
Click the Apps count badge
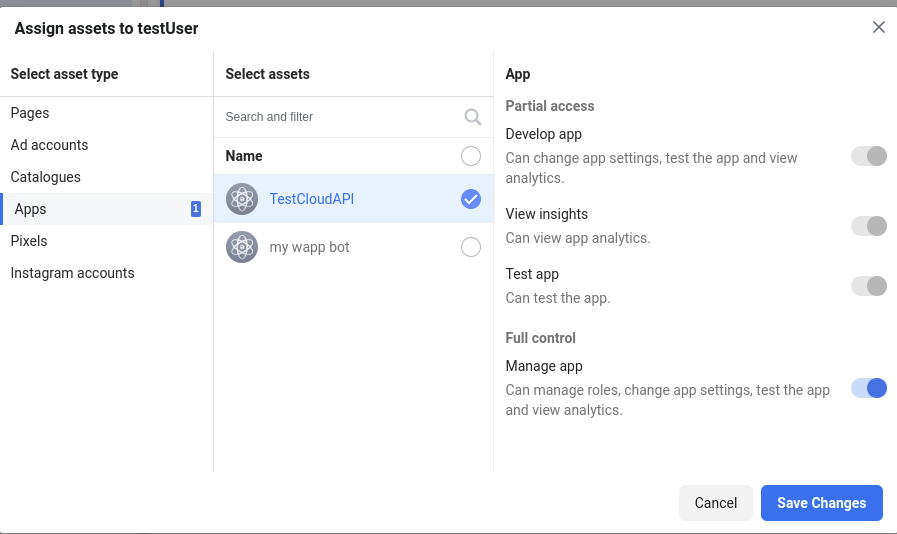pos(196,209)
